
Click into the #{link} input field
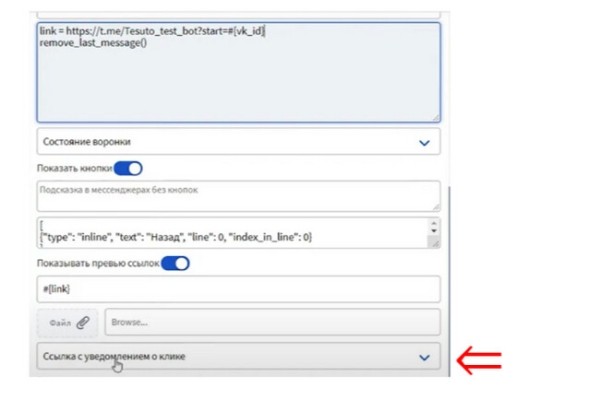[x=238, y=288]
